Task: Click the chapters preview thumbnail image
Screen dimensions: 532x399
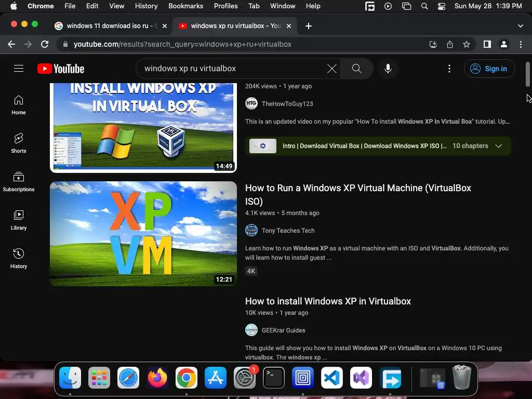Action: pyautogui.click(x=262, y=146)
